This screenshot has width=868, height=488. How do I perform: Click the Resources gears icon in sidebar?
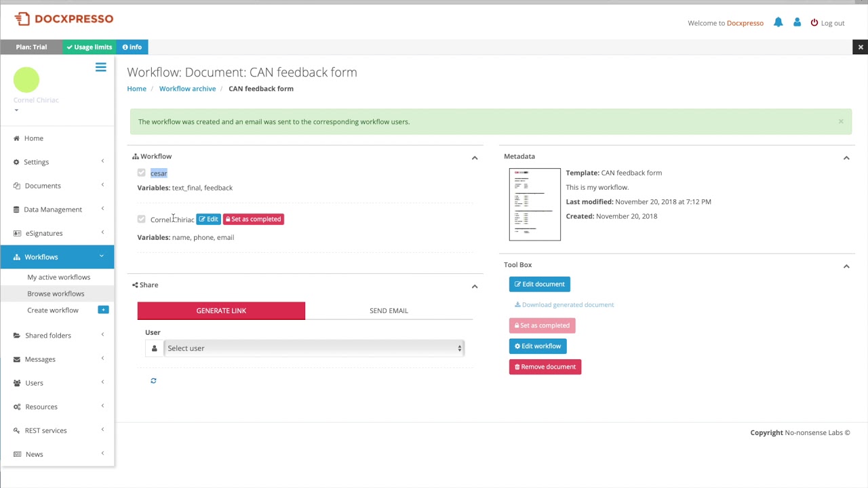(x=17, y=407)
